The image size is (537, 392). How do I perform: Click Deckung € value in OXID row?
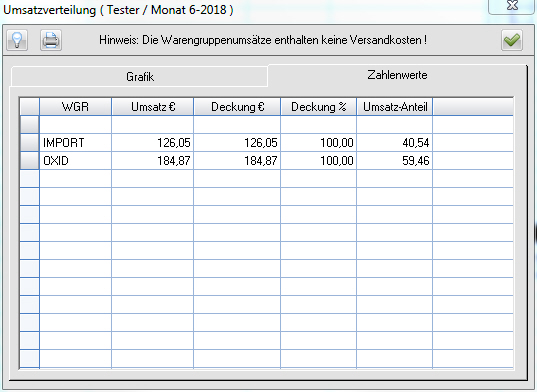237,161
